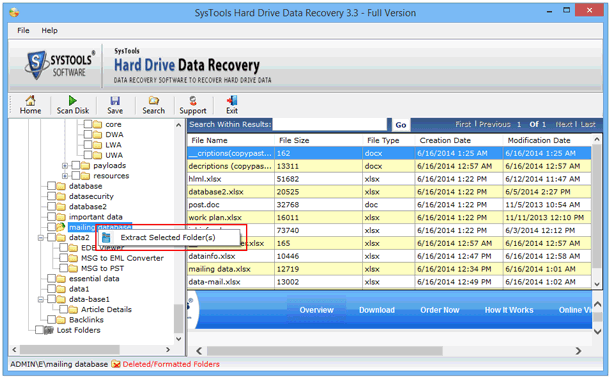The width and height of the screenshot is (611, 378).
Task: Check the mailing database checkbox
Action: (x=51, y=227)
